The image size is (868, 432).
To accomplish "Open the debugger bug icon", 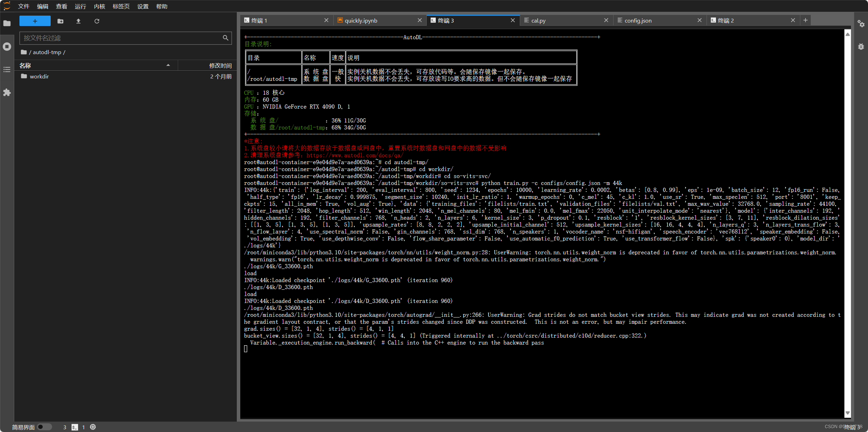I will (861, 46).
